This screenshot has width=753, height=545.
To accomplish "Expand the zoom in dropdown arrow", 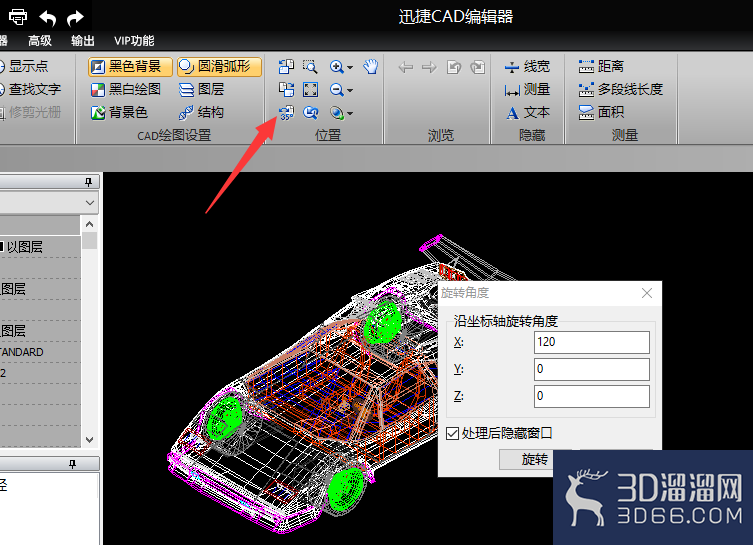I will (350, 67).
